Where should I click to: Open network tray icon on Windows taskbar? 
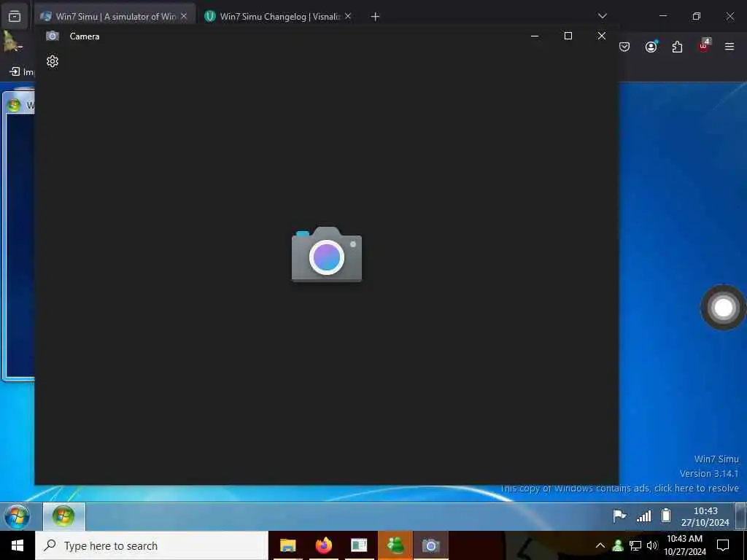[635, 545]
